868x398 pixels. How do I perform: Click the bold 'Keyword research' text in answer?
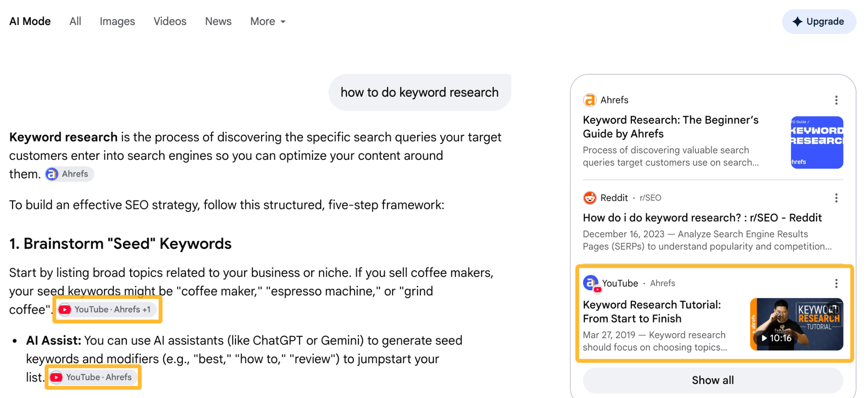coord(63,137)
